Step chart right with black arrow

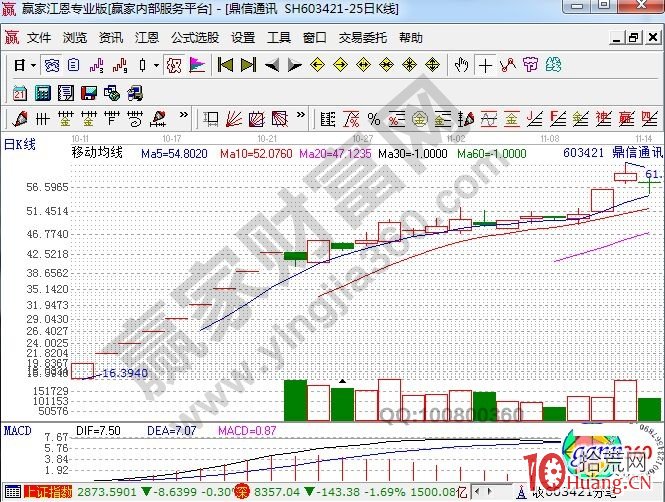(294, 65)
